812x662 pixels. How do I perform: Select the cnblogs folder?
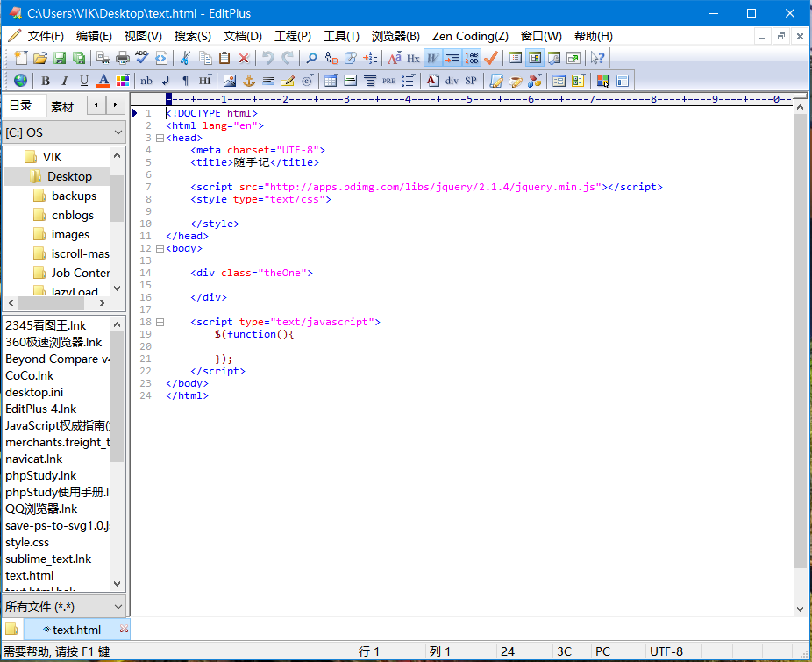[73, 215]
